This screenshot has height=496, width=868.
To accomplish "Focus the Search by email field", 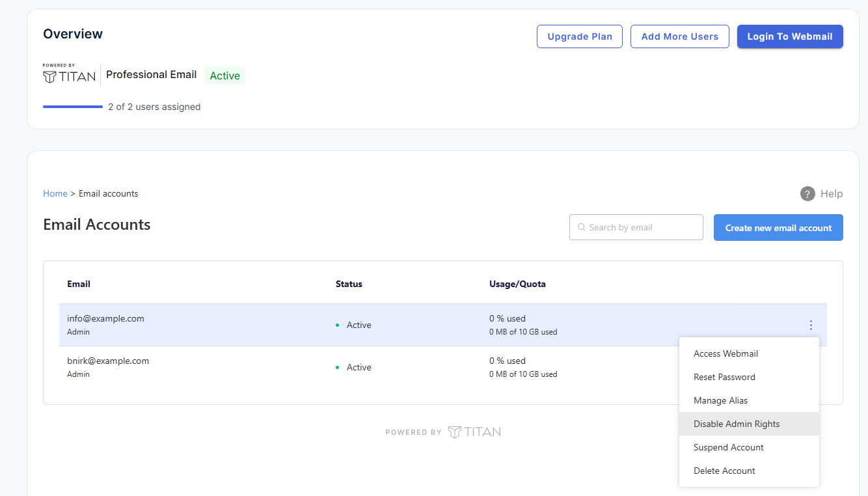I will tap(636, 227).
